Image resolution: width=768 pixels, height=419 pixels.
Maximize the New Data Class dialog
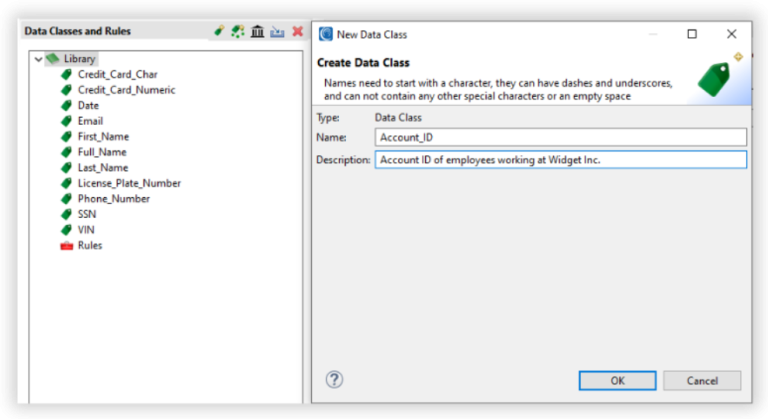pos(692,34)
